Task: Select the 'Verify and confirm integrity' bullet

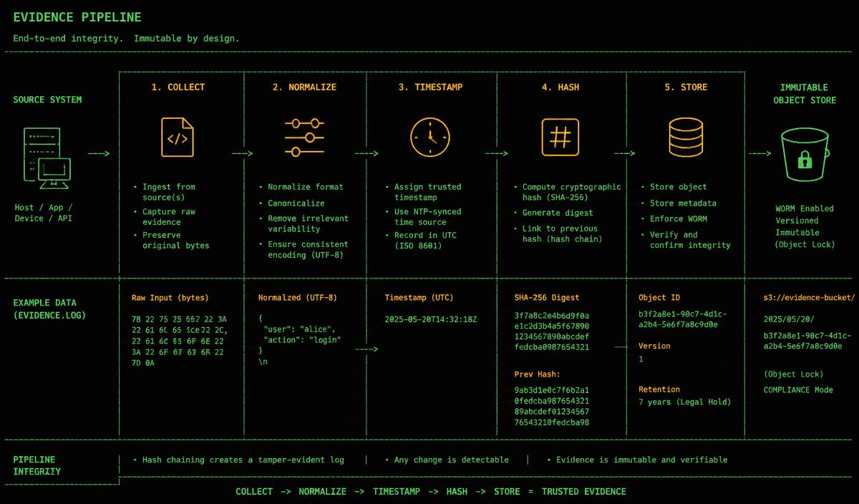Action: [685, 240]
